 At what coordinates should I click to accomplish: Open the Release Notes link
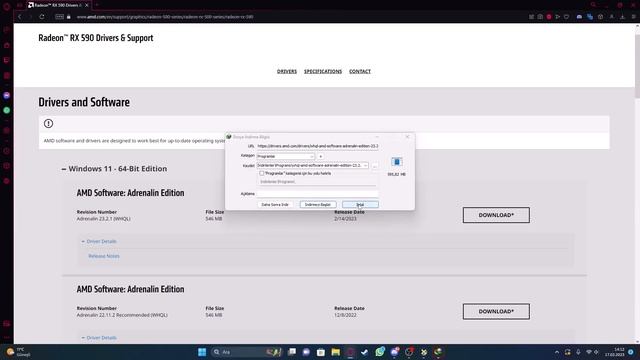coord(104,256)
